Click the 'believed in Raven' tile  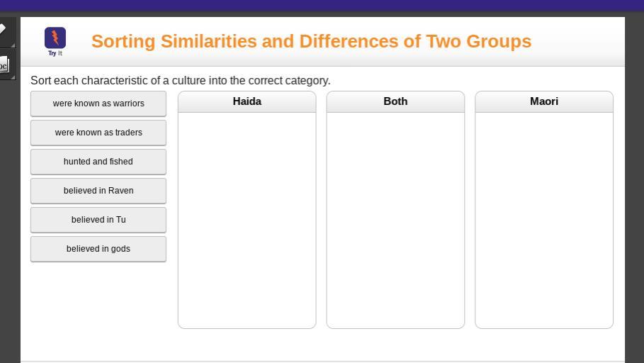(98, 191)
